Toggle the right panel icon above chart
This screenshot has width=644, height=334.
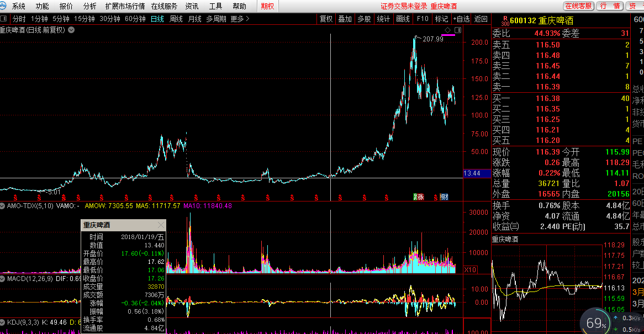(458, 29)
